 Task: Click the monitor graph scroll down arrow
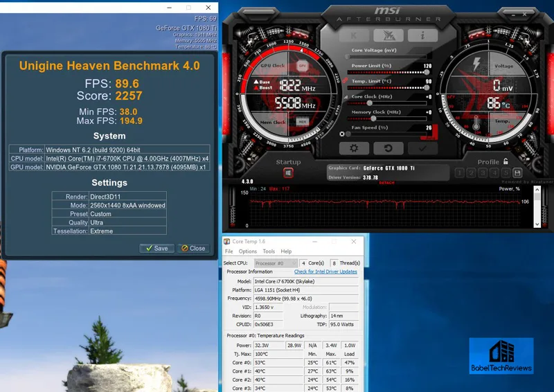point(537,224)
